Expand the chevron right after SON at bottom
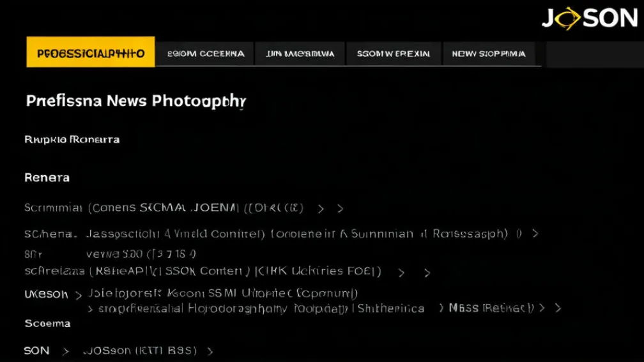This screenshot has width=644, height=362. (x=65, y=351)
